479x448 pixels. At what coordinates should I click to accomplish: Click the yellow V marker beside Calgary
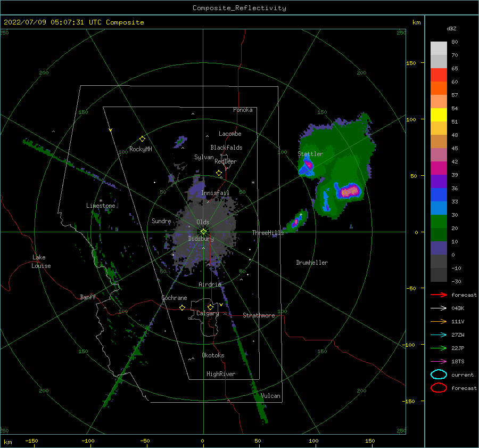221,305
